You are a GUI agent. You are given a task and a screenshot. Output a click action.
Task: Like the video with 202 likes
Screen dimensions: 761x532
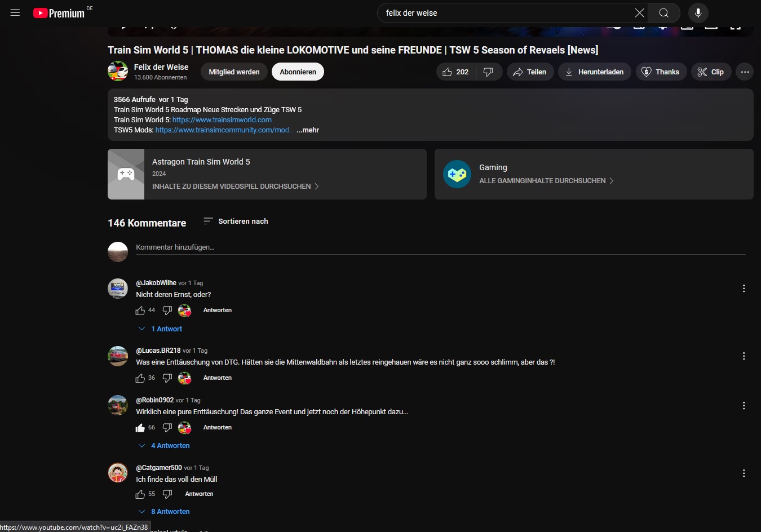click(x=455, y=72)
